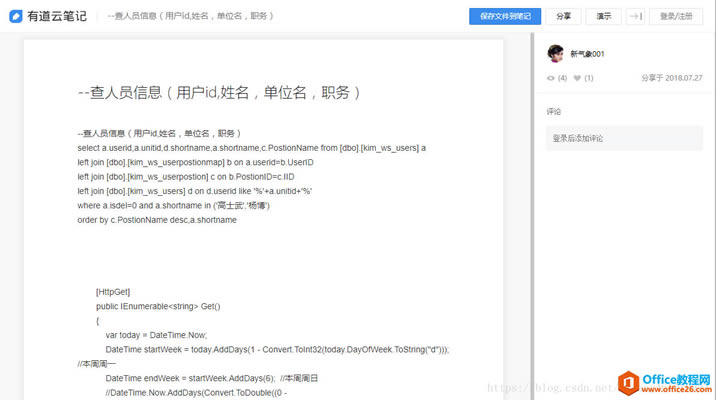
Task: Click the author avatar picture
Action: [x=555, y=54]
